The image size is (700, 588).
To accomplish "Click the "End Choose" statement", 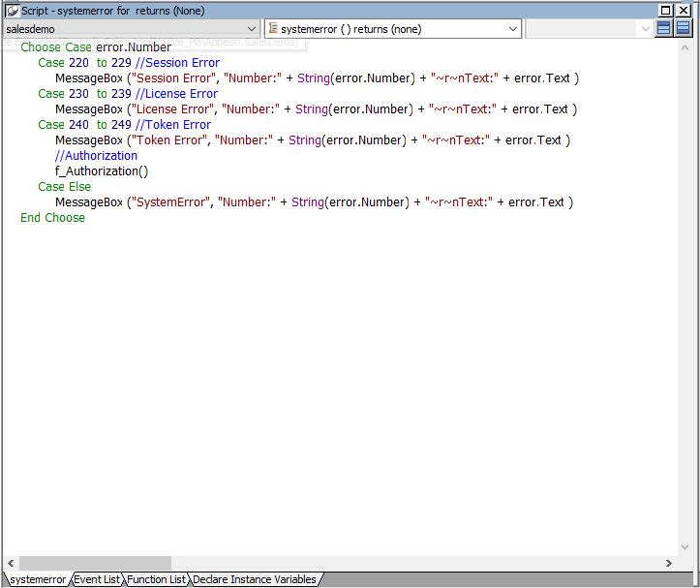I will tap(52, 218).
